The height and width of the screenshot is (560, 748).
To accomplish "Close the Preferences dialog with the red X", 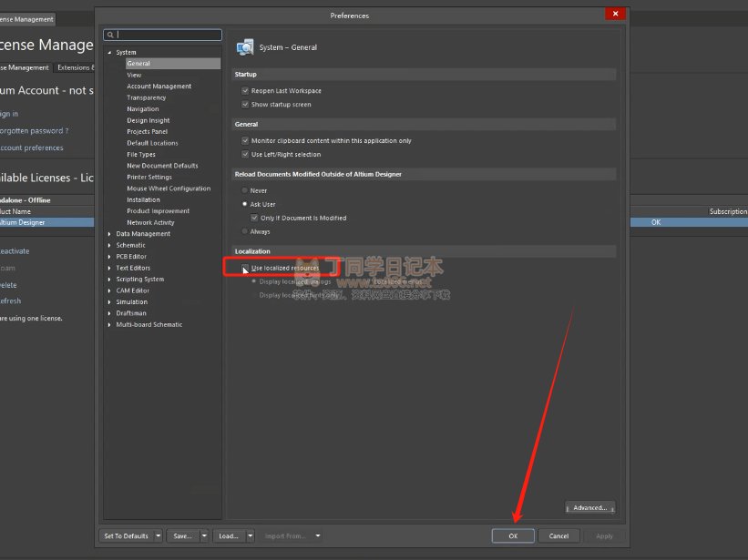I will point(615,14).
